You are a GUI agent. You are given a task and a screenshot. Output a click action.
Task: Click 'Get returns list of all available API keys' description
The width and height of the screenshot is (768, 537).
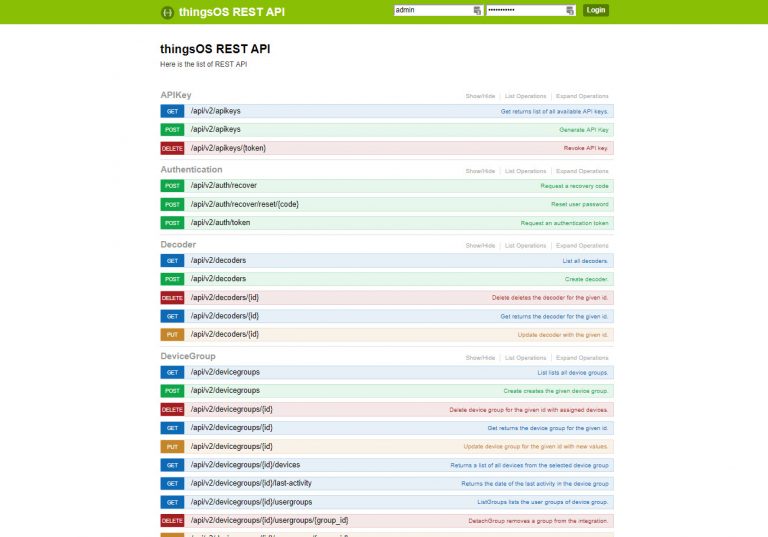pyautogui.click(x=554, y=112)
